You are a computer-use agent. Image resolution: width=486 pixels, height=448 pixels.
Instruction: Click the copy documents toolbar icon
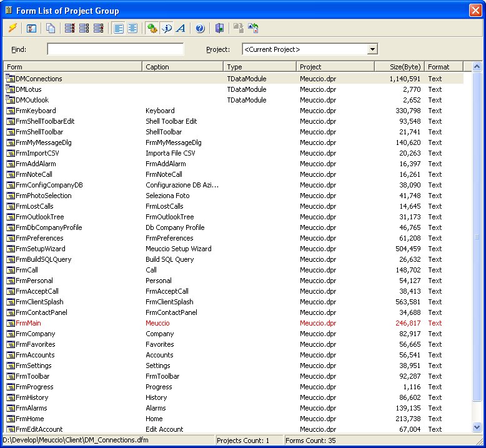pos(51,28)
